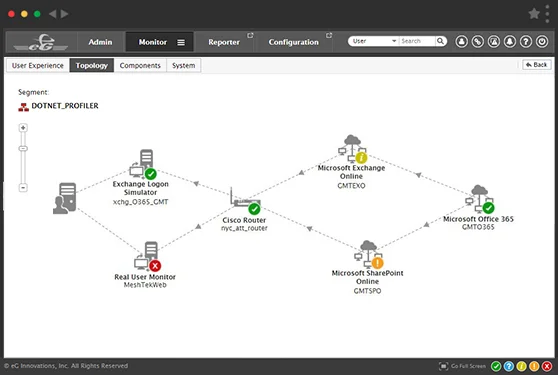Open the vertical three-dot browser menu

click(547, 14)
